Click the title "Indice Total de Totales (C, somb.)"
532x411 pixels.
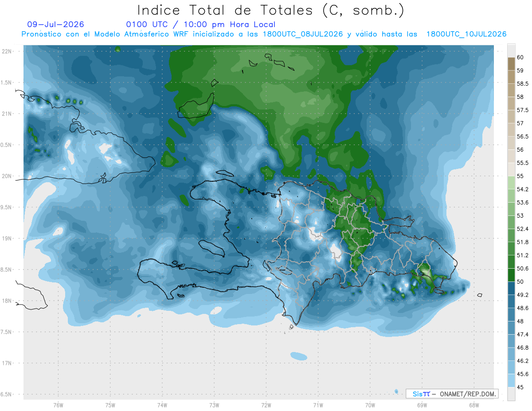point(271,10)
